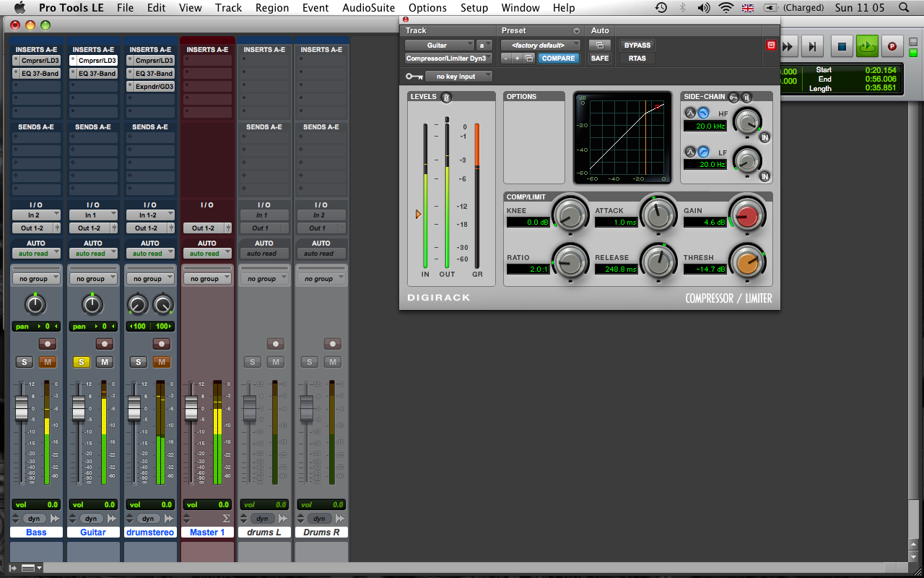Click the volume speaker icon in menu bar

[704, 8]
